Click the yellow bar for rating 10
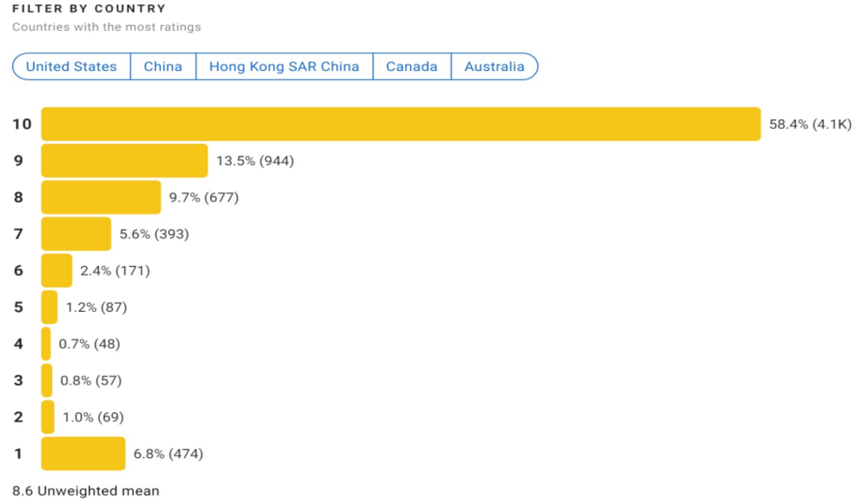864x504 pixels. pos(400,124)
